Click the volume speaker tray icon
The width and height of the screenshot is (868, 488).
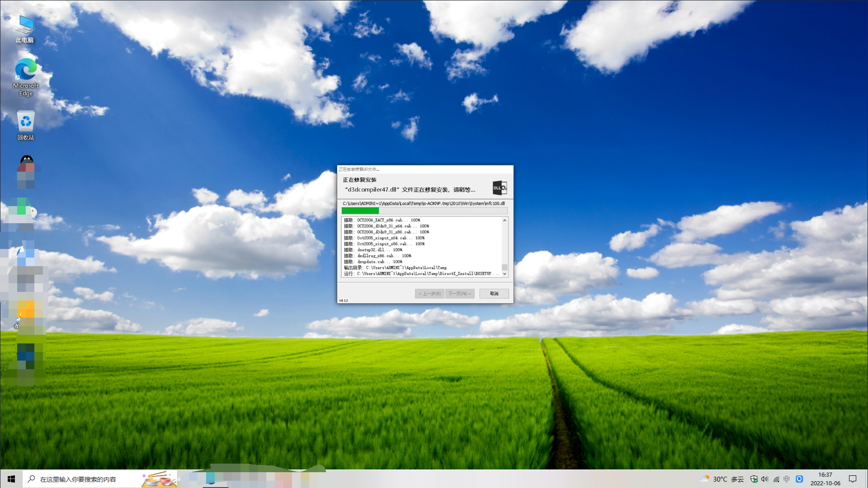(764, 479)
